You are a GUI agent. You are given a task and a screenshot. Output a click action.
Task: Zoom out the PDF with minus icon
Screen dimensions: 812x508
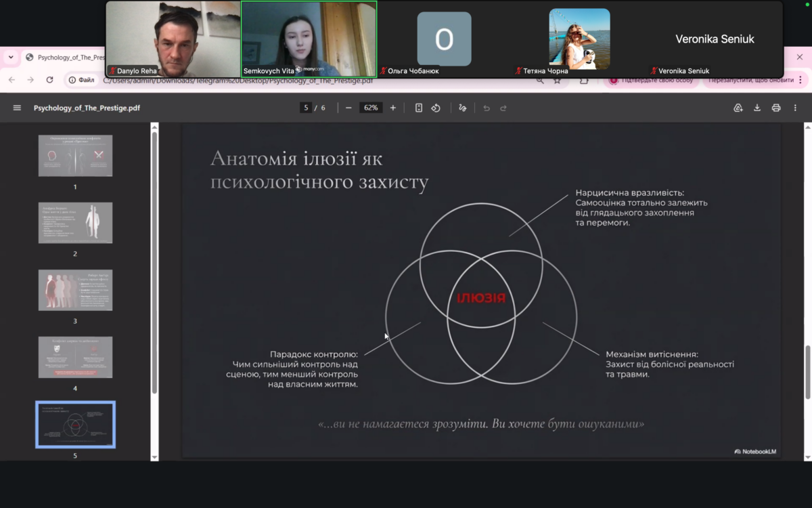coord(348,108)
